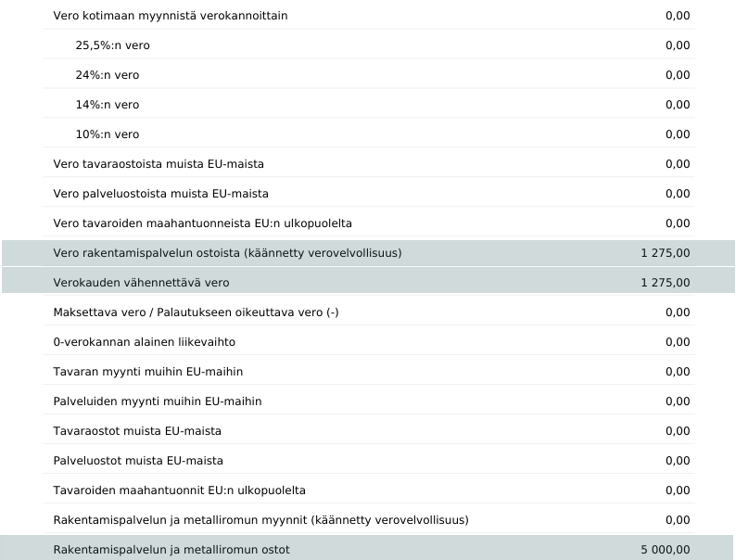Viewport: 736px width, 560px height.
Task: Select 'Vero tavaraostoista muista EU-maista' row
Action: pos(159,164)
